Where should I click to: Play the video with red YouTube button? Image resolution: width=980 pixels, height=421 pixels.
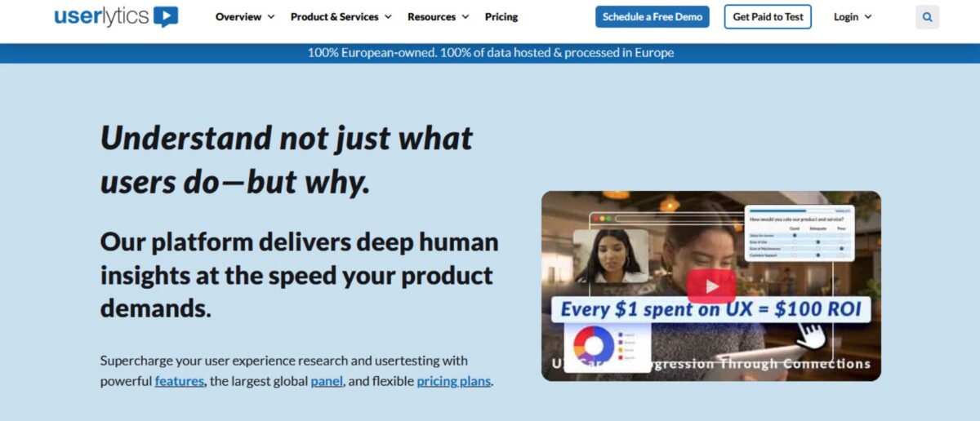[x=710, y=286]
